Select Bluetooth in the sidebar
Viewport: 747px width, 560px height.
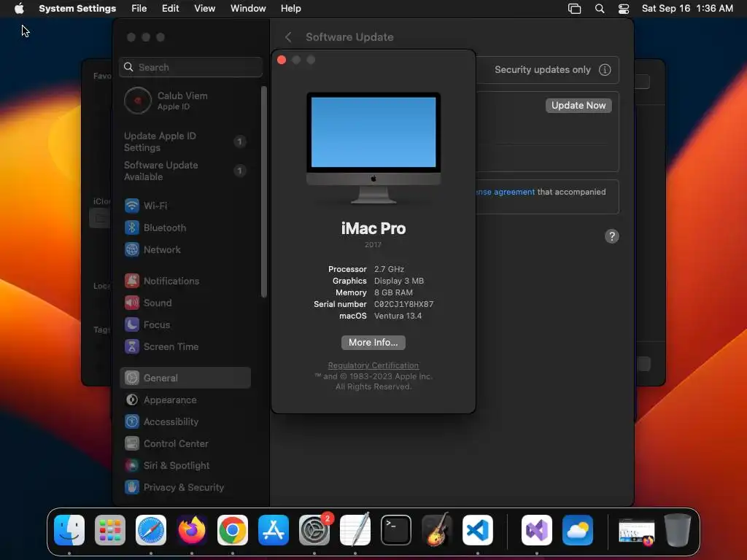[x=185, y=227]
